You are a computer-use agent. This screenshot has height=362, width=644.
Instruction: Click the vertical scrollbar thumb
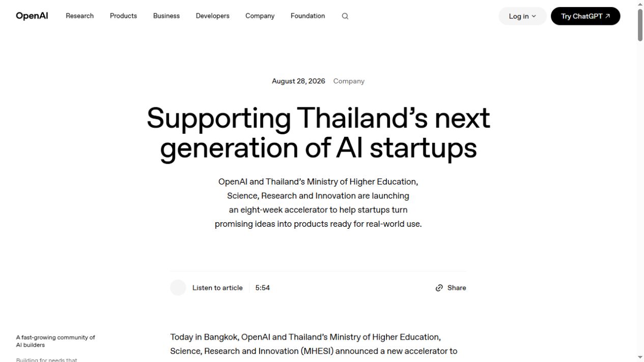click(x=640, y=25)
